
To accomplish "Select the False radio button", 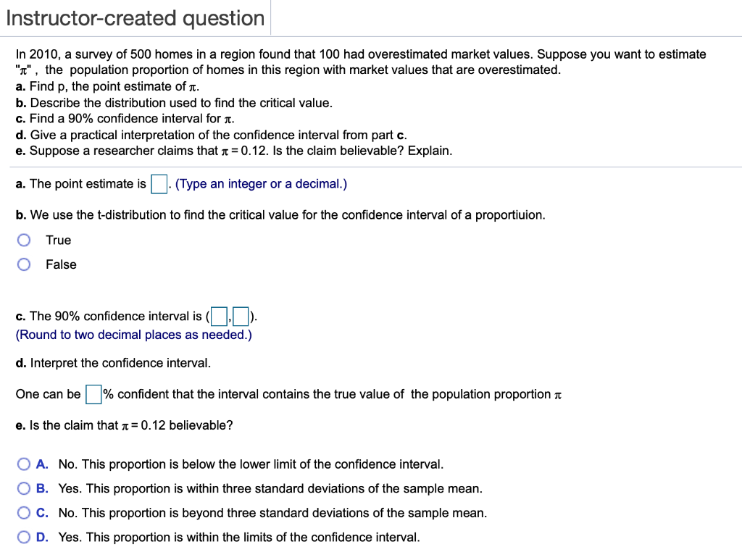I will tap(23, 264).
